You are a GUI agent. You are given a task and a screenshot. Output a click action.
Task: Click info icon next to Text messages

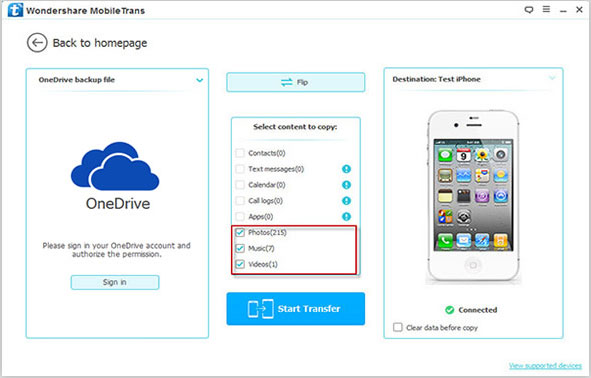(x=346, y=169)
